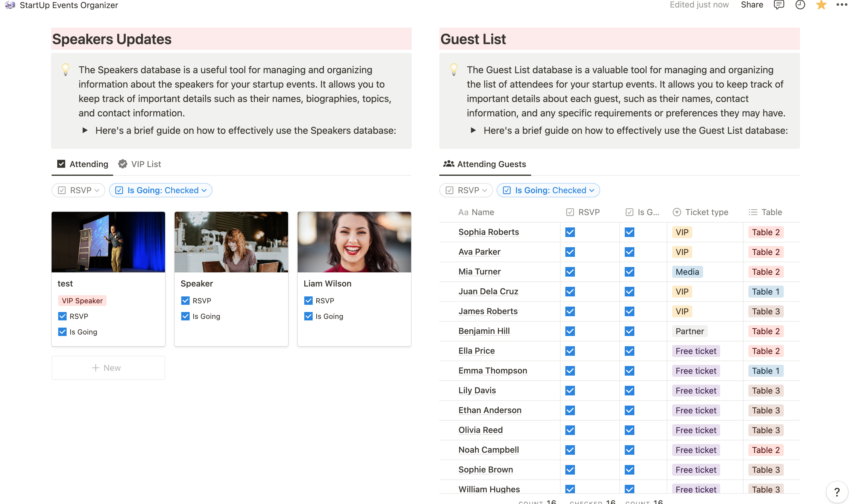Viewport: 854px width, 504px height.
Task: Click the lightbulb icon in Speakers callout
Action: [65, 69]
